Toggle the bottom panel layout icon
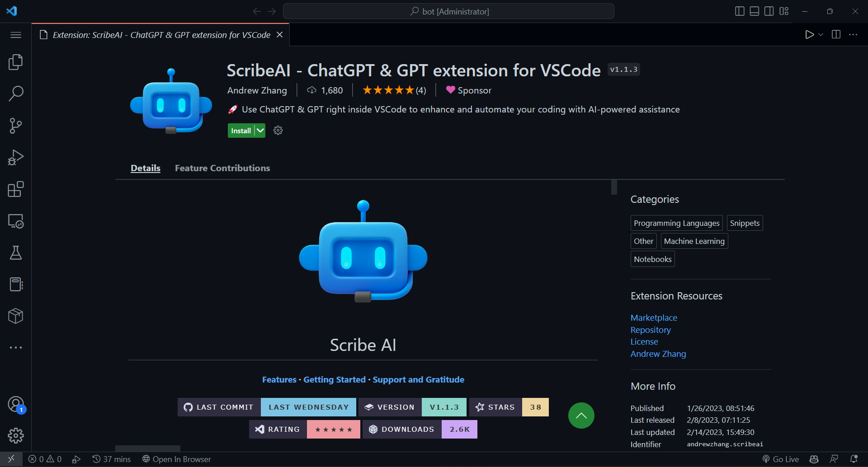The height and width of the screenshot is (467, 868). point(755,11)
